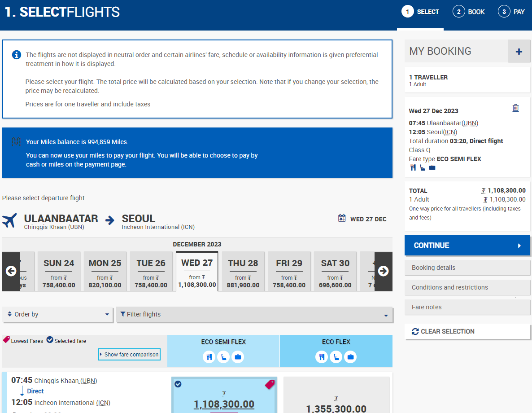Screen dimensions: 532x413
Task: Click Show fare comparison button
Action: (x=129, y=354)
